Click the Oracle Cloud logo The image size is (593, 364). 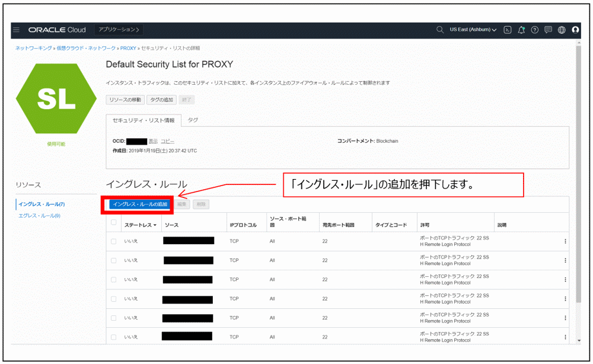coord(57,30)
